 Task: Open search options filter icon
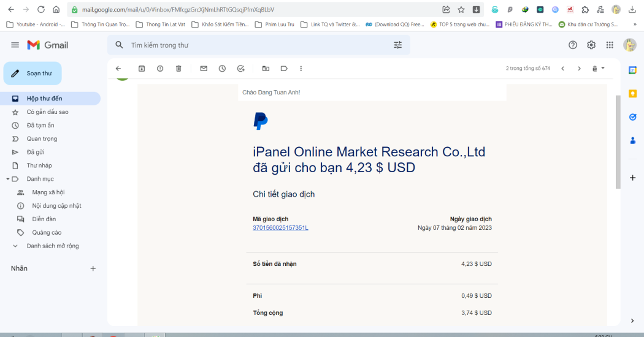[397, 45]
